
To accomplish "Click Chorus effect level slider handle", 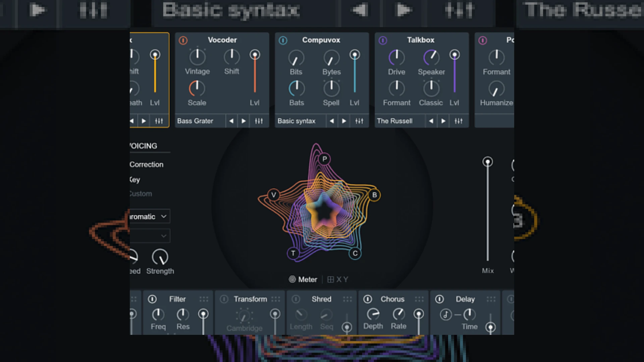I will coord(418,314).
